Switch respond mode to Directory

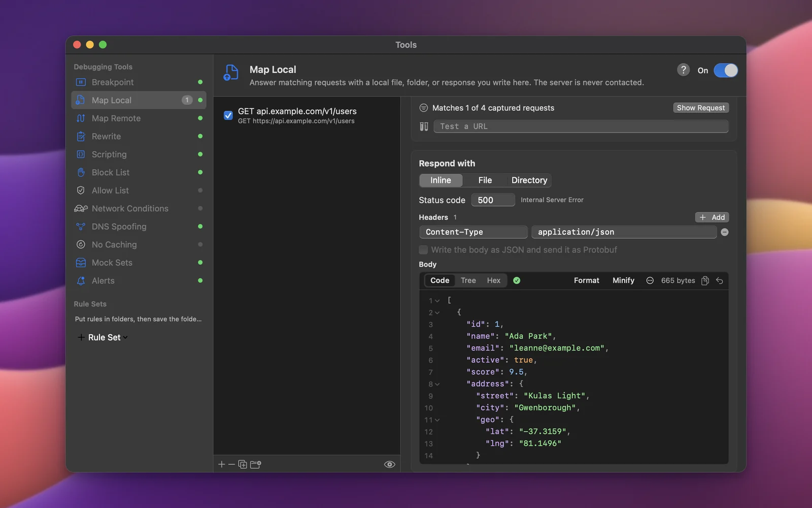(x=529, y=180)
